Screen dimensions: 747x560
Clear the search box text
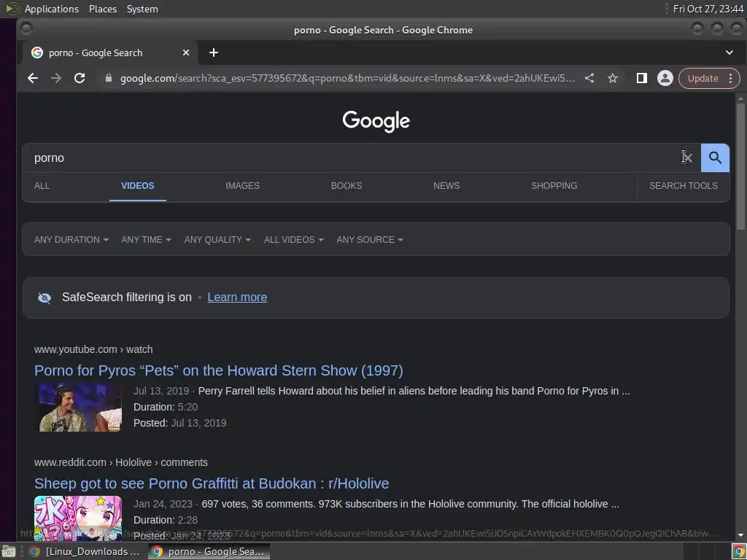(687, 157)
